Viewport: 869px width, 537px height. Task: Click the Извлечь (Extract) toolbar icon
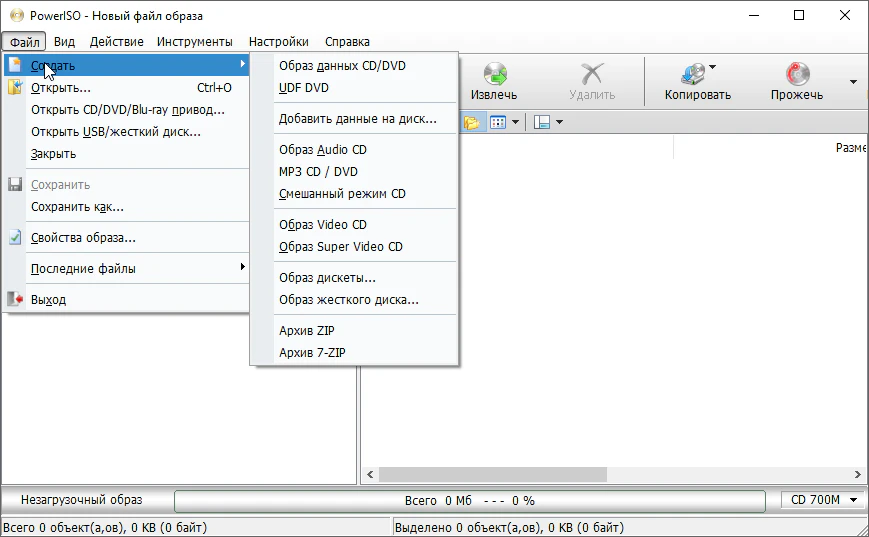pyautogui.click(x=495, y=74)
